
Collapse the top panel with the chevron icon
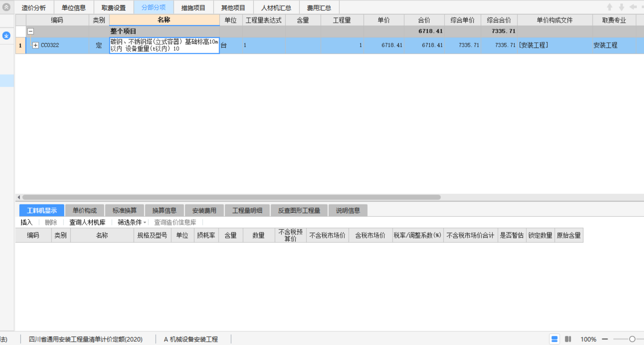tap(6, 7)
